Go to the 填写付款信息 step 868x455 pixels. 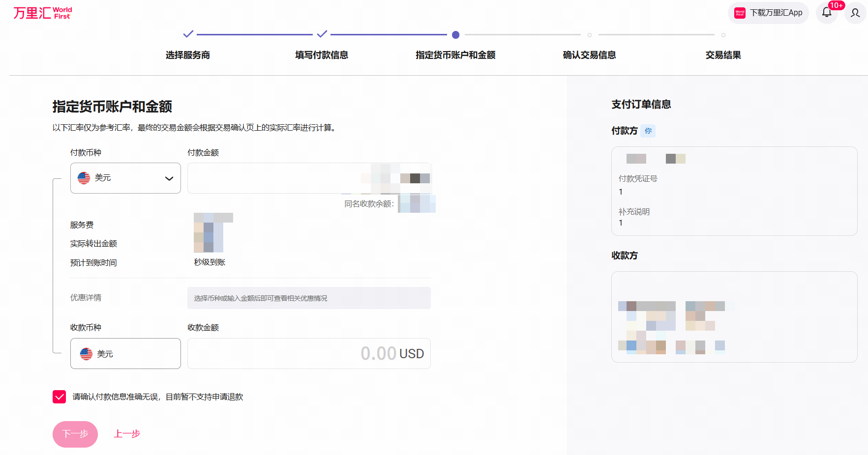(x=322, y=55)
